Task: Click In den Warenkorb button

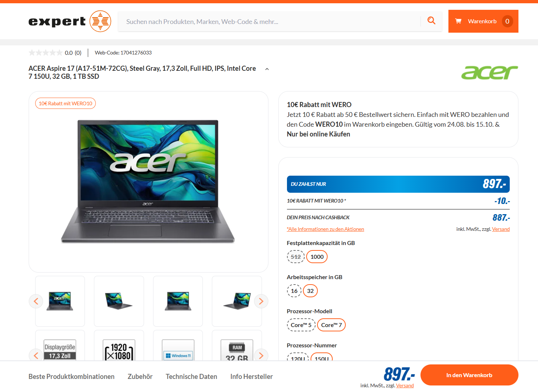Action: tap(469, 375)
